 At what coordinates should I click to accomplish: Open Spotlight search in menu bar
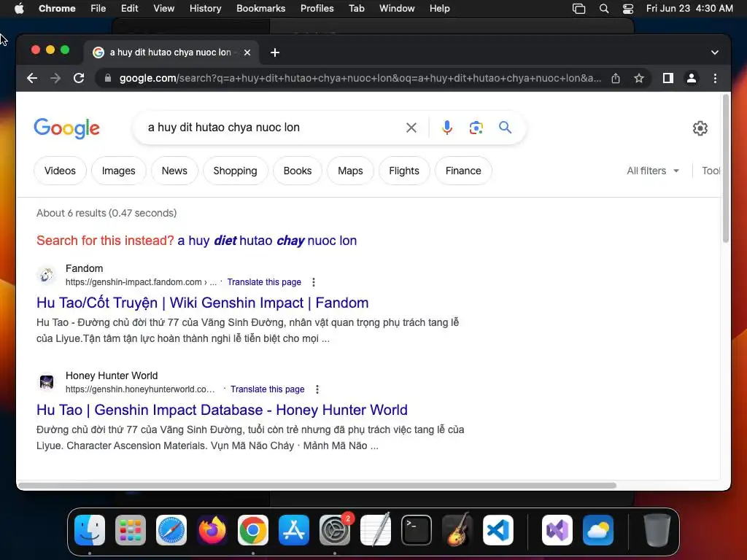pyautogui.click(x=603, y=9)
